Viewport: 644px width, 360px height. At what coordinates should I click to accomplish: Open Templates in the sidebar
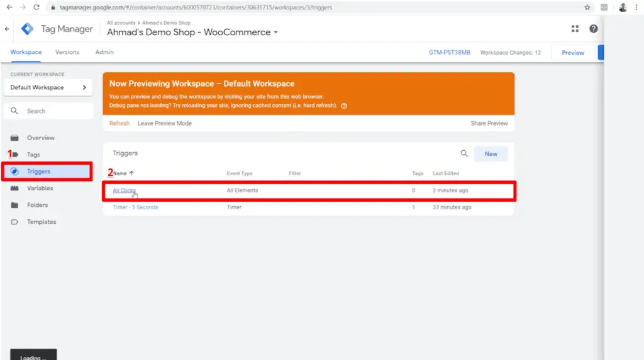tap(42, 222)
